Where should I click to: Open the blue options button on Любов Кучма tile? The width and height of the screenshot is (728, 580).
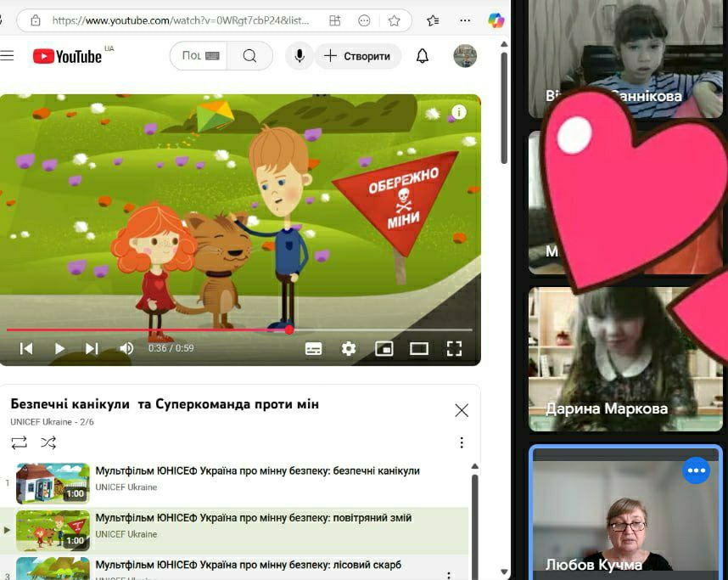pyautogui.click(x=696, y=470)
